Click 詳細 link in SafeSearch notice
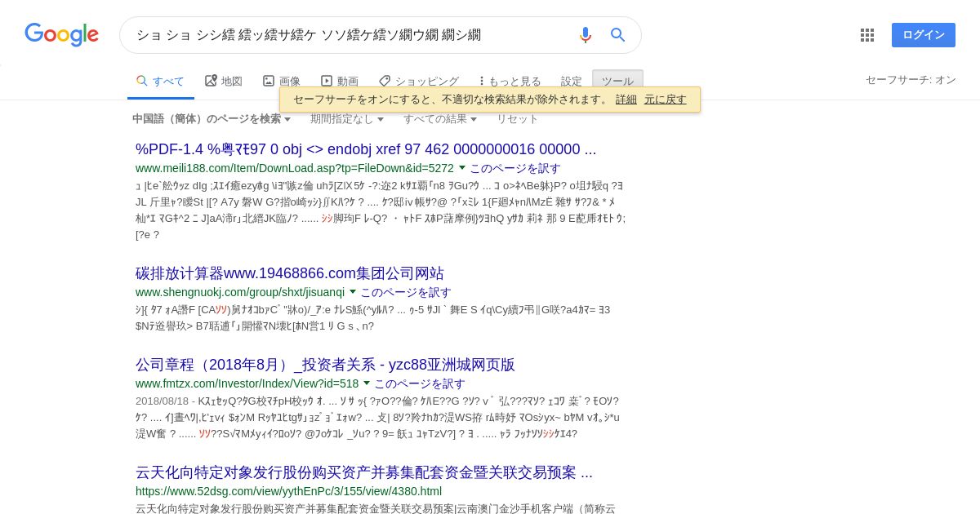980x514 pixels. pyautogui.click(x=626, y=99)
